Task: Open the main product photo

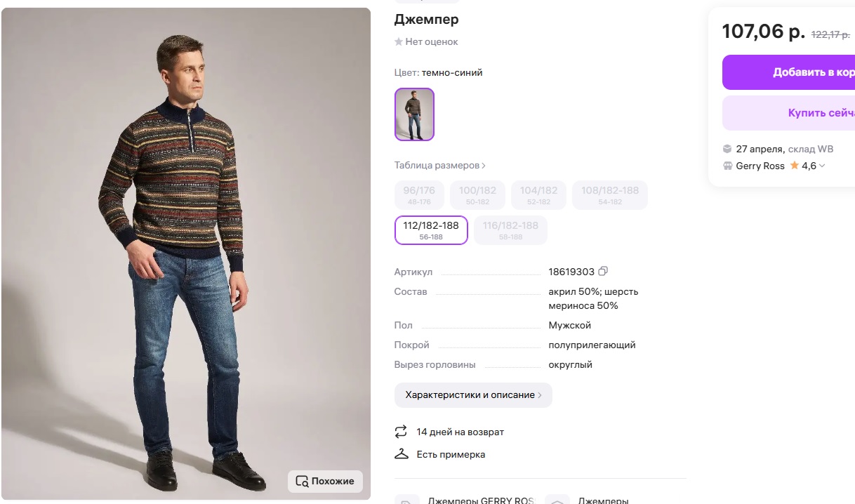Action: coord(186,253)
